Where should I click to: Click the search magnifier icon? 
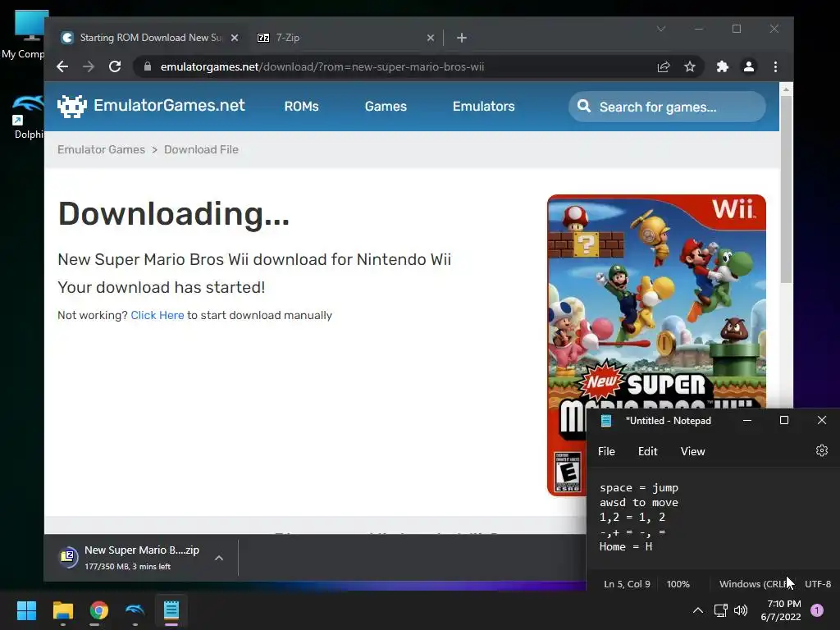pyautogui.click(x=584, y=106)
